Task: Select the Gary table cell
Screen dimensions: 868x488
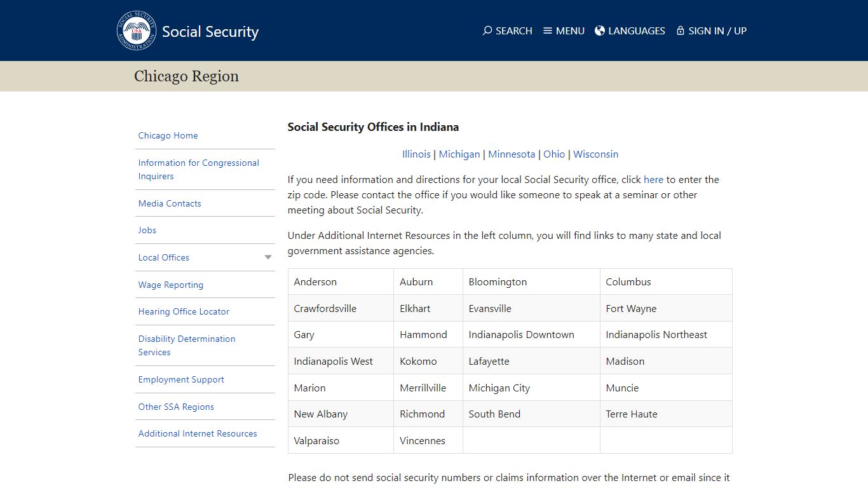Action: click(341, 334)
